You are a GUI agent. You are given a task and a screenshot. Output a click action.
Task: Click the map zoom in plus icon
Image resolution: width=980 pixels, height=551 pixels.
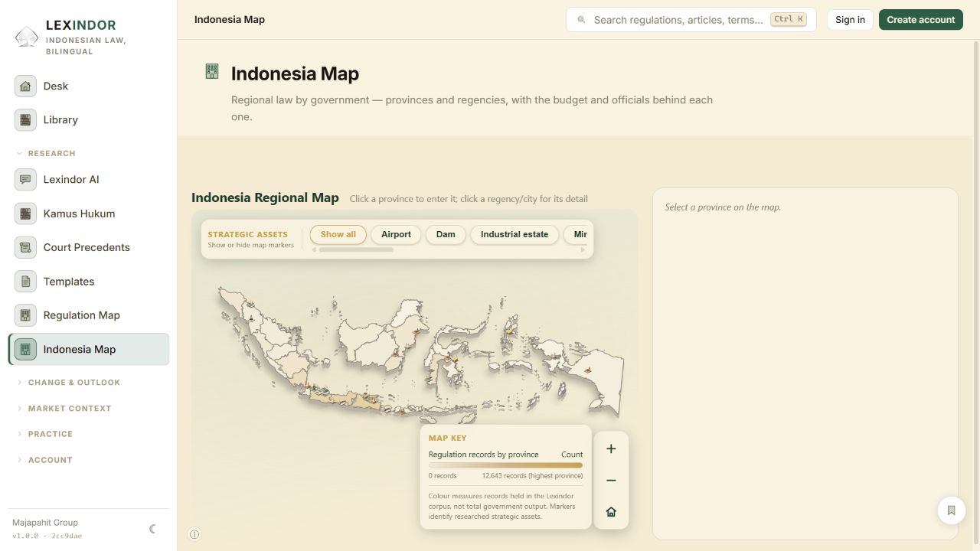tap(611, 449)
